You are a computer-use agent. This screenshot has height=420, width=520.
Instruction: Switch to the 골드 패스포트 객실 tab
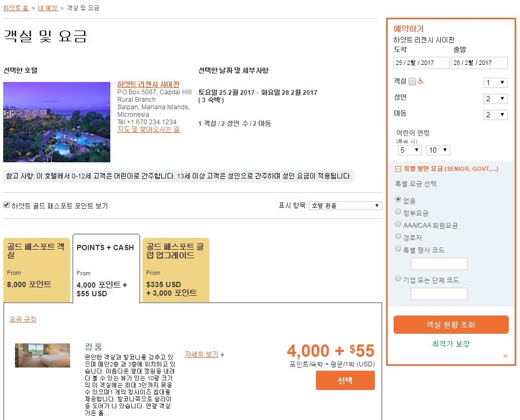point(37,269)
